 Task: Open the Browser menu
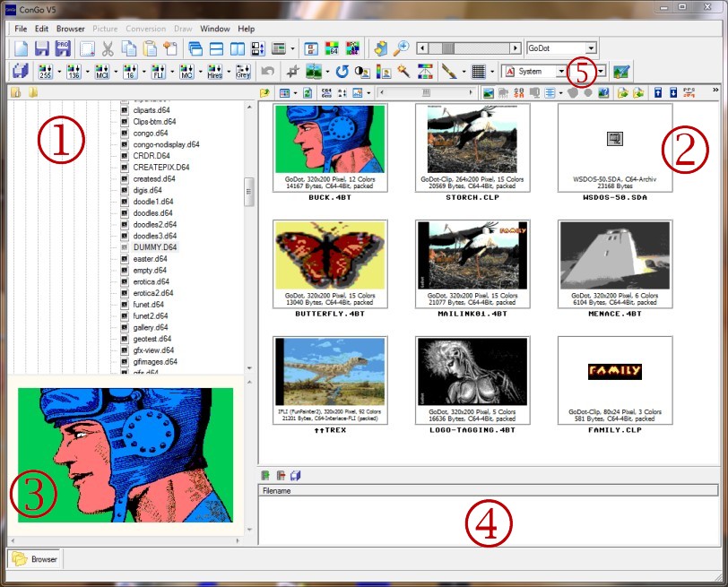pyautogui.click(x=71, y=28)
